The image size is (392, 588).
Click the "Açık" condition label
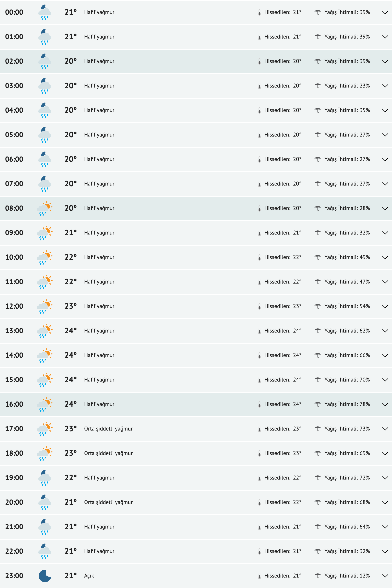click(89, 576)
